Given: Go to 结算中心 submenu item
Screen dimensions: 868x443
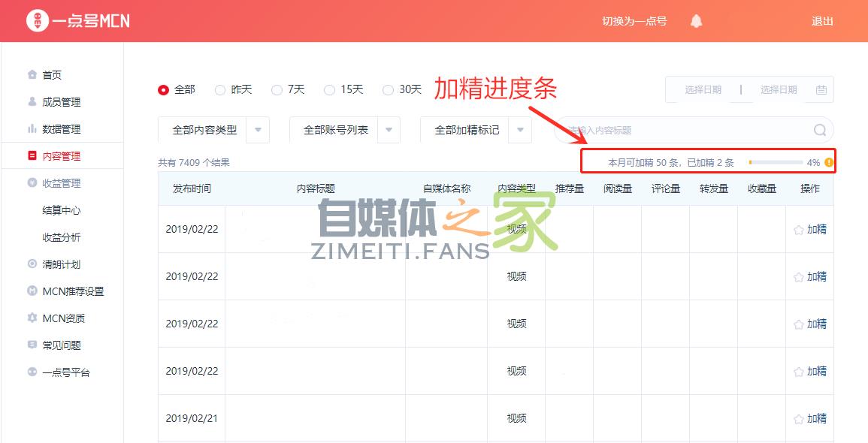Looking at the screenshot, I should (61, 210).
